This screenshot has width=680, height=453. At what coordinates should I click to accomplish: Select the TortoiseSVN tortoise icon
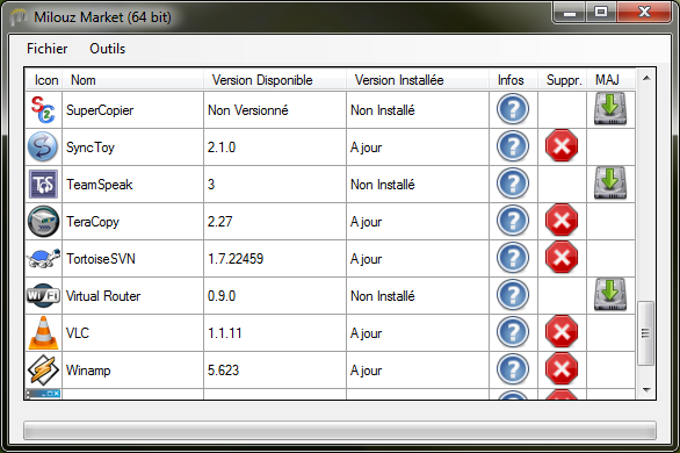[43, 258]
